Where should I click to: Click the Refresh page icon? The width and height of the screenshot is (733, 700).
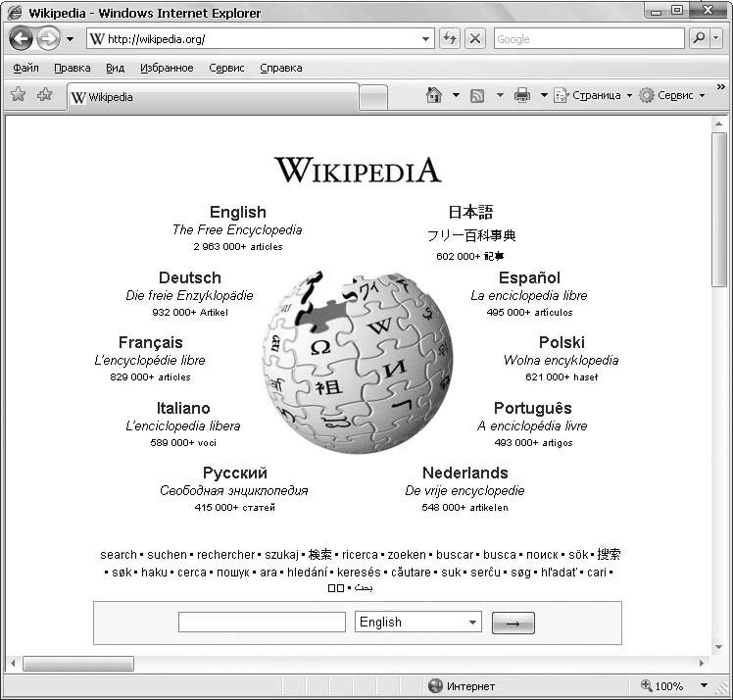pos(450,39)
